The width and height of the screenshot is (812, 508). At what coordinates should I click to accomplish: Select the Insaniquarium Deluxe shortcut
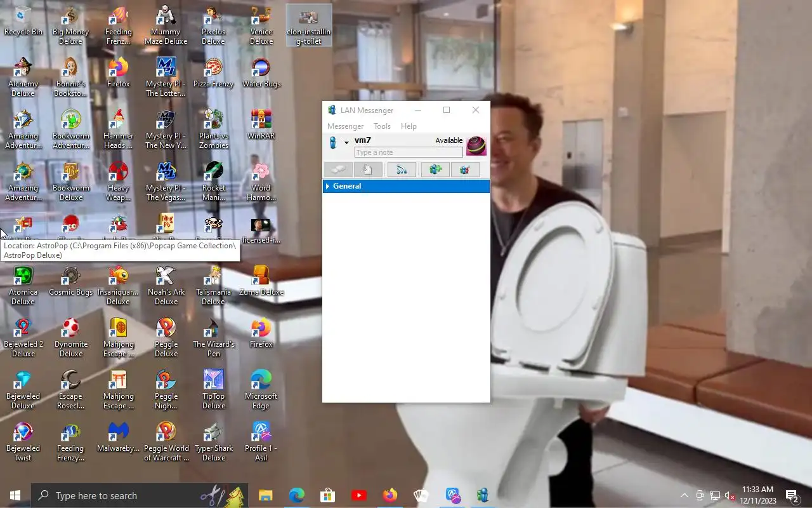(x=118, y=286)
